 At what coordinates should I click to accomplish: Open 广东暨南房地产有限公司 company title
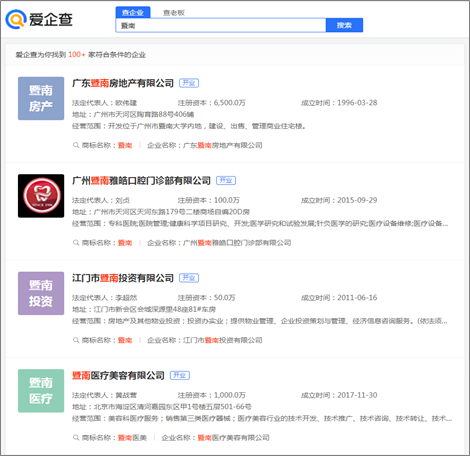[123, 83]
